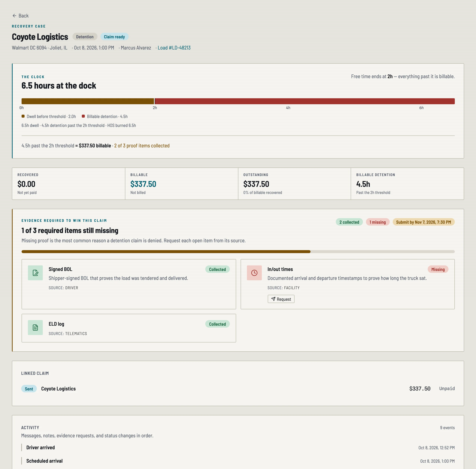Click the red billable detention legend swatch
The image size is (476, 469).
[x=83, y=116]
